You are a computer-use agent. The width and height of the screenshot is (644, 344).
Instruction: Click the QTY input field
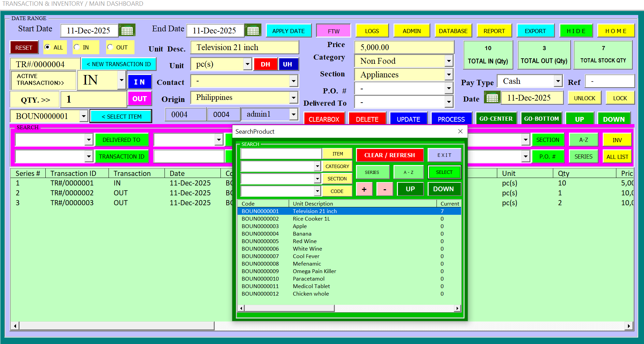(94, 99)
